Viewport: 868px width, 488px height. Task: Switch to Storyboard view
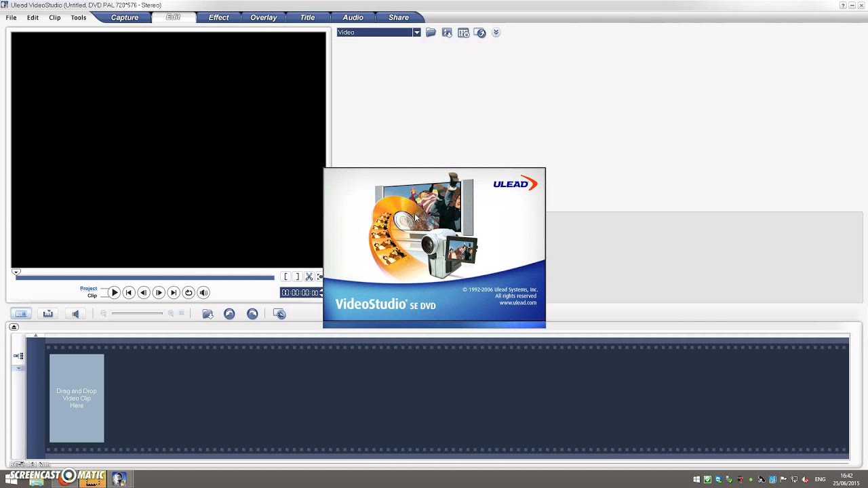tap(21, 314)
